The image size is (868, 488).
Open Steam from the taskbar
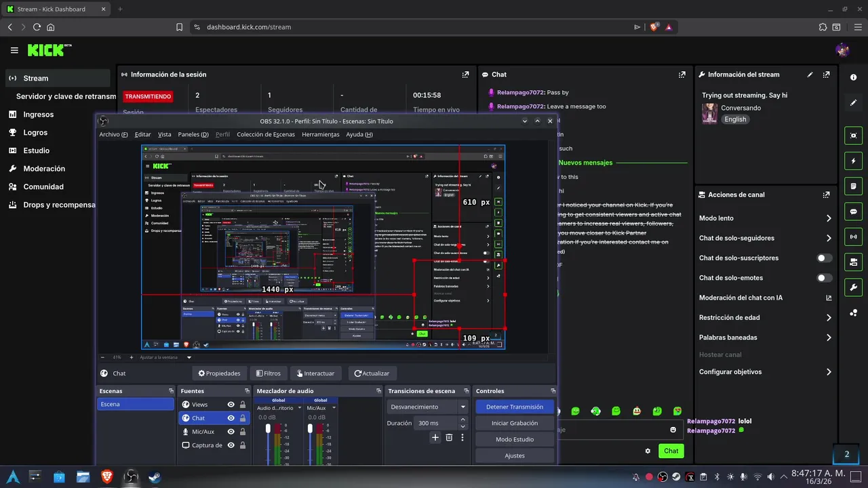point(155,477)
